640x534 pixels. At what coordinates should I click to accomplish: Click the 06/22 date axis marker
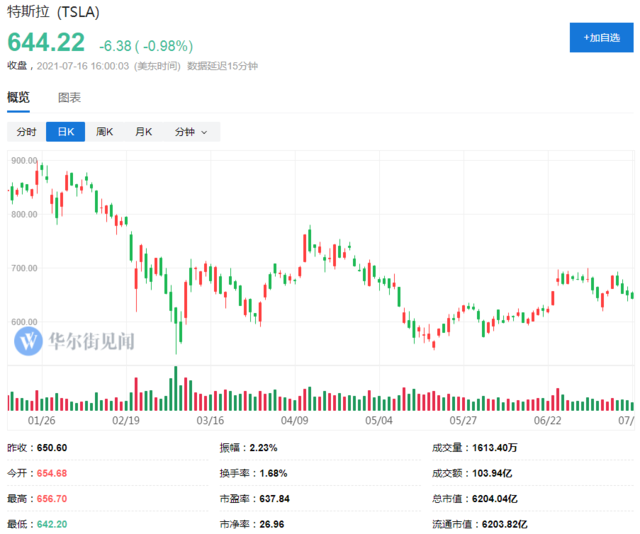547,421
